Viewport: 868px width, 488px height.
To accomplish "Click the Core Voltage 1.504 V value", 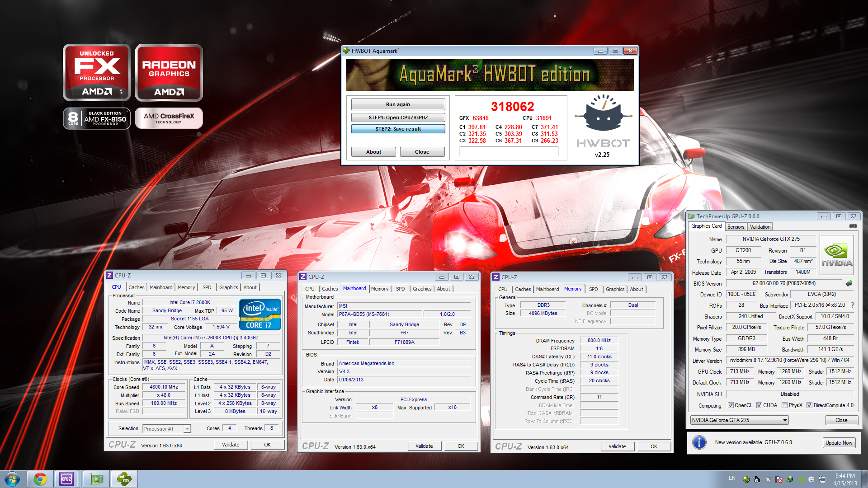I will point(221,327).
